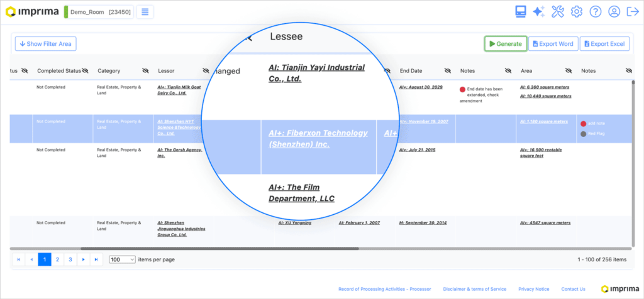
Task: Go to the last page of results
Action: point(96,259)
